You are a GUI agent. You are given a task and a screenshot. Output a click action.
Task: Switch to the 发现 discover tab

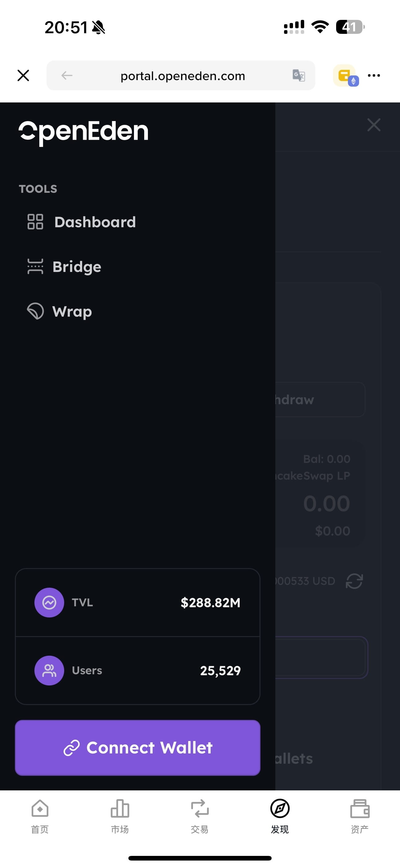click(x=280, y=816)
